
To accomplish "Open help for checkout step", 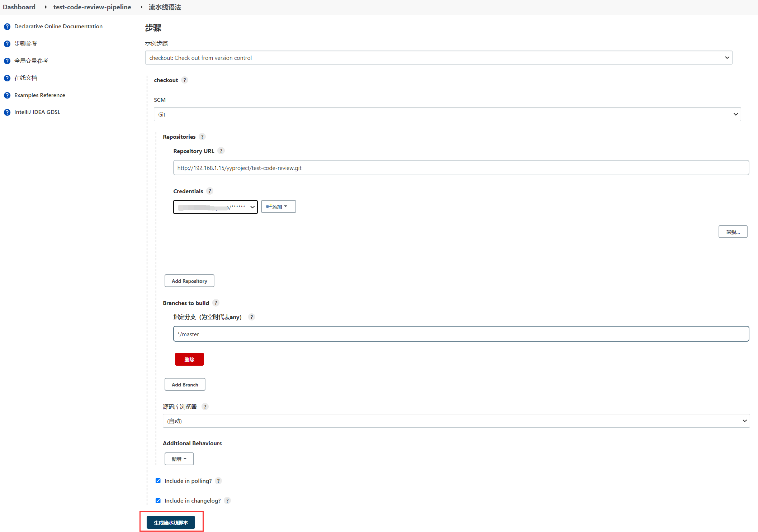I will click(x=185, y=80).
